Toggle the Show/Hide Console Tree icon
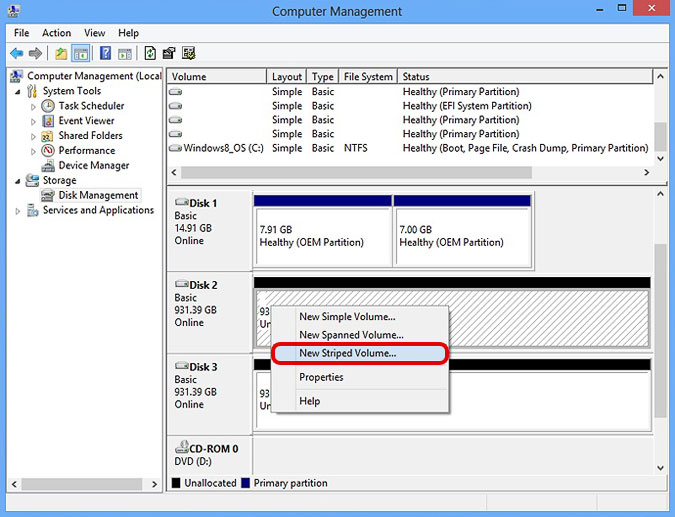 pos(80,53)
